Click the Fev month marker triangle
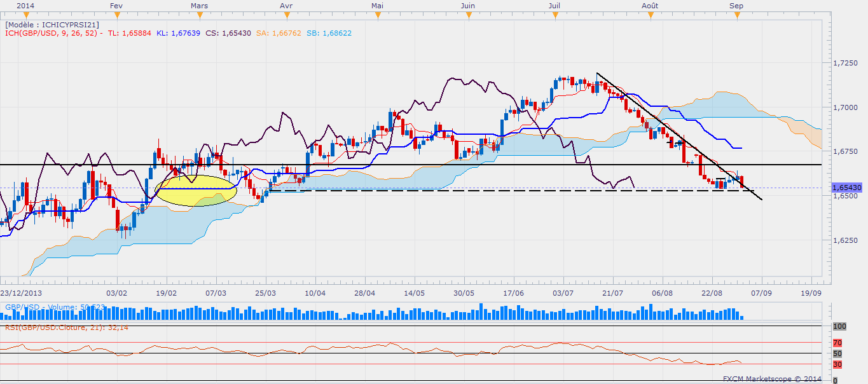 click(116, 14)
